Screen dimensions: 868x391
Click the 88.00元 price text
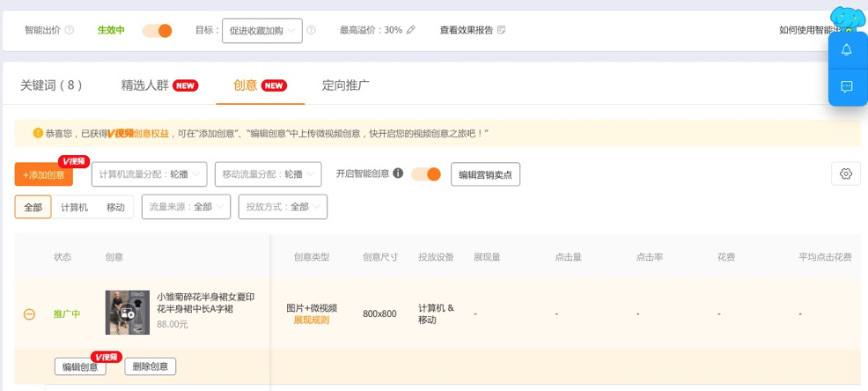click(x=173, y=325)
